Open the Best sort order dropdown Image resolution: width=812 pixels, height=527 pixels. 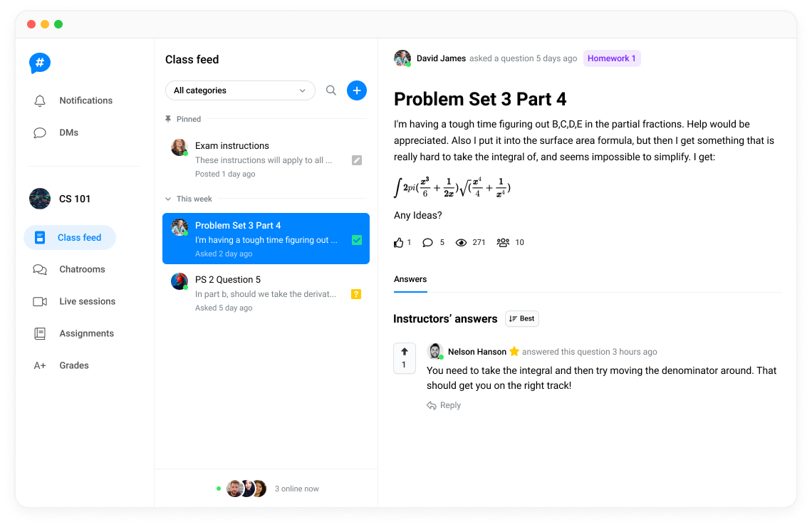coord(521,318)
